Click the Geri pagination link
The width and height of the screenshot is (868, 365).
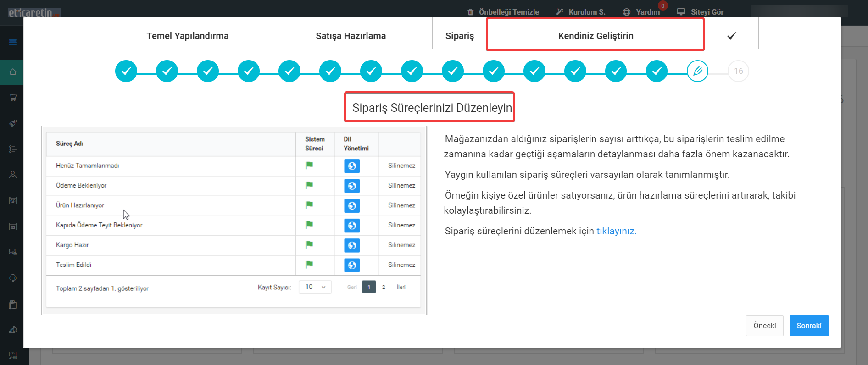coord(352,287)
